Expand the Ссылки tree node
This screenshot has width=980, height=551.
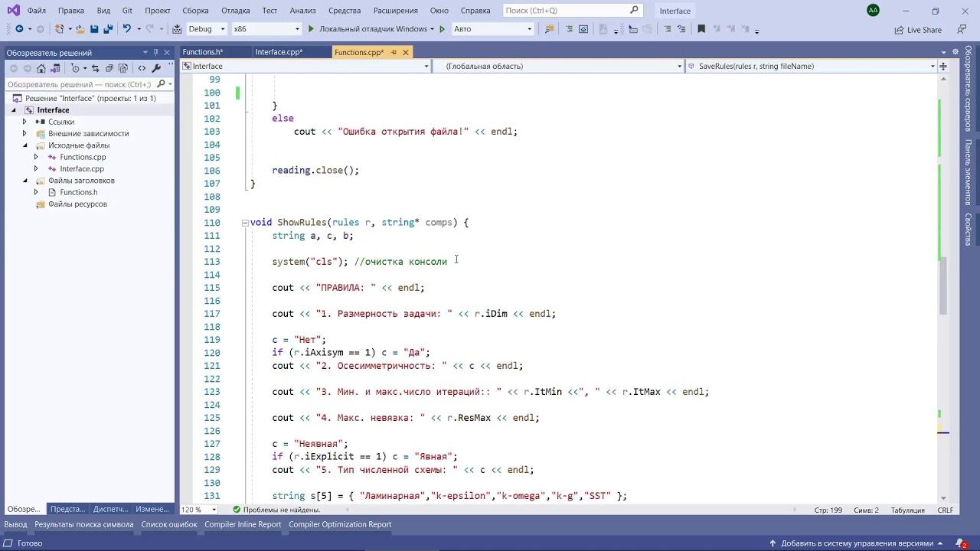pos(24,122)
